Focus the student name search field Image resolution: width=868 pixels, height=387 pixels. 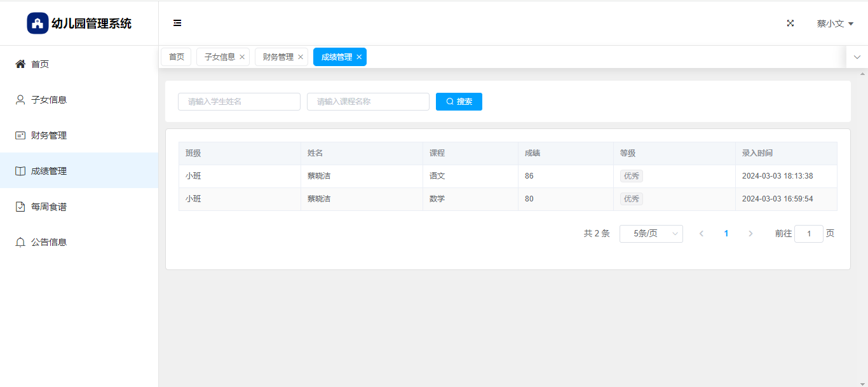(x=239, y=102)
